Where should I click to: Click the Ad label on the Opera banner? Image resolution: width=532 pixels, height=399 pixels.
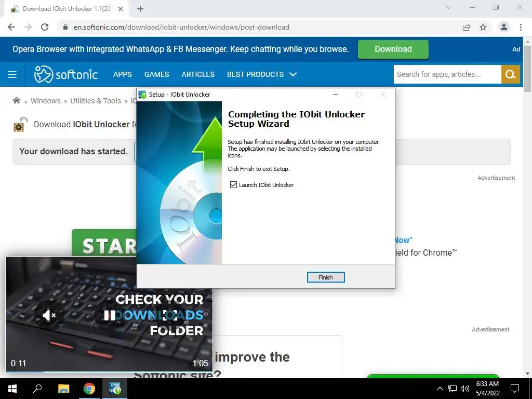(x=516, y=49)
